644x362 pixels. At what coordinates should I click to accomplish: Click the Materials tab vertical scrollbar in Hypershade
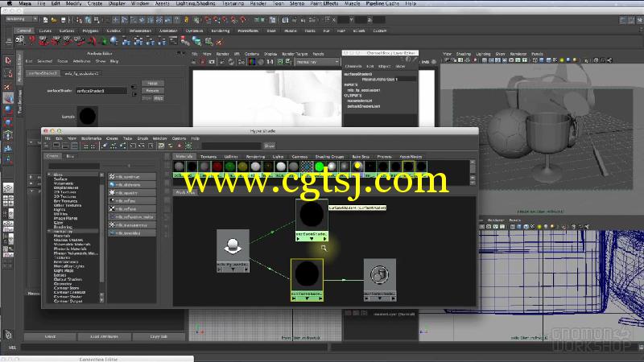click(x=473, y=171)
